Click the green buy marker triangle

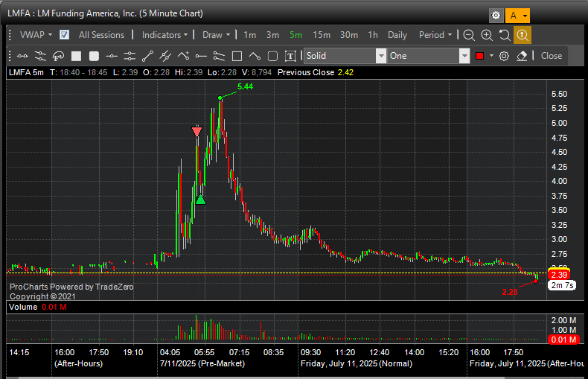[x=201, y=200]
